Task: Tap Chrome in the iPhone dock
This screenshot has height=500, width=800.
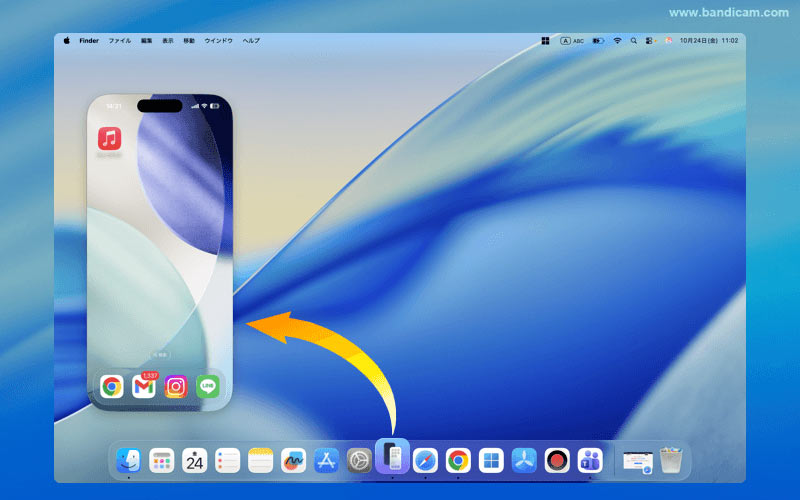Action: [112, 387]
